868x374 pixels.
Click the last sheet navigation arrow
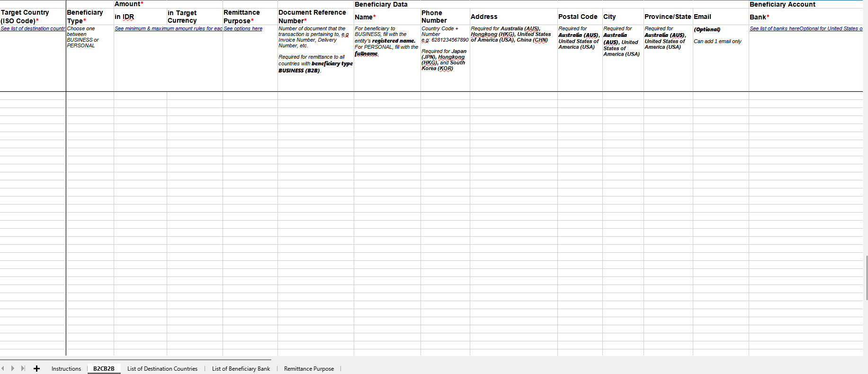tap(23, 368)
